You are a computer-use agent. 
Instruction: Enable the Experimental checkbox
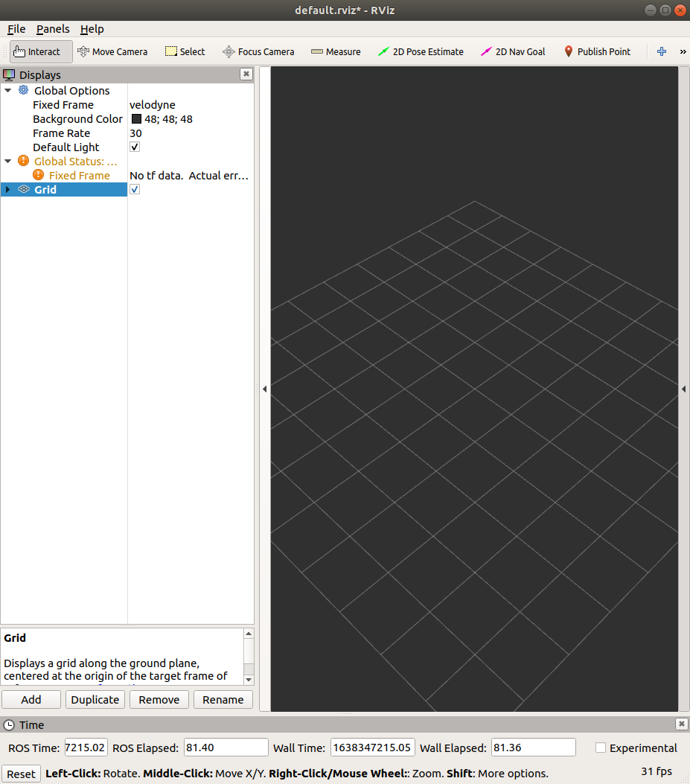pyautogui.click(x=601, y=748)
